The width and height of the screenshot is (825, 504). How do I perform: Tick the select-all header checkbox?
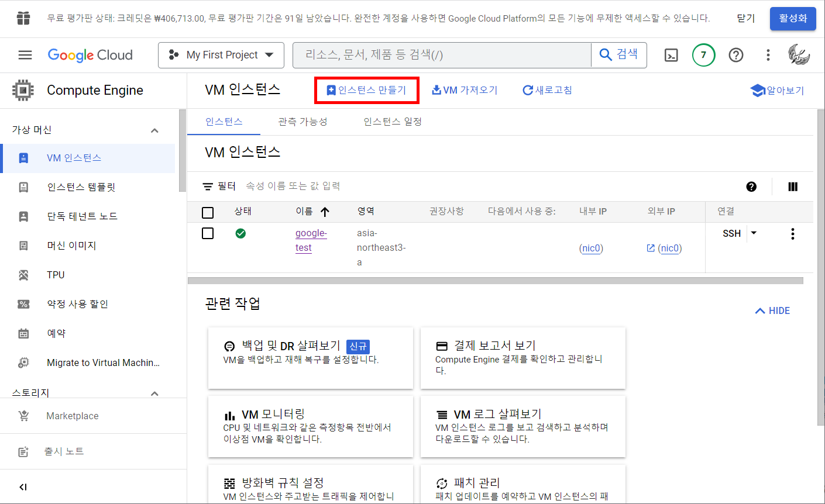(208, 212)
